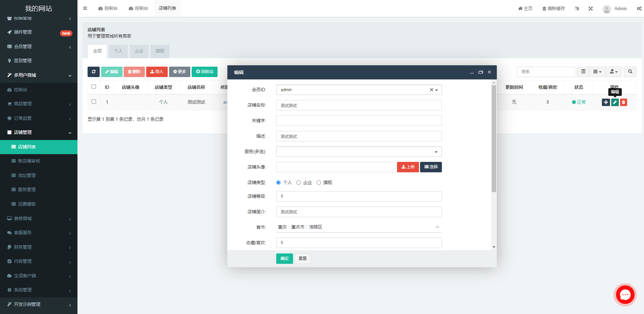
Task: Switch to the 个人 filter tab
Action: pos(118,51)
